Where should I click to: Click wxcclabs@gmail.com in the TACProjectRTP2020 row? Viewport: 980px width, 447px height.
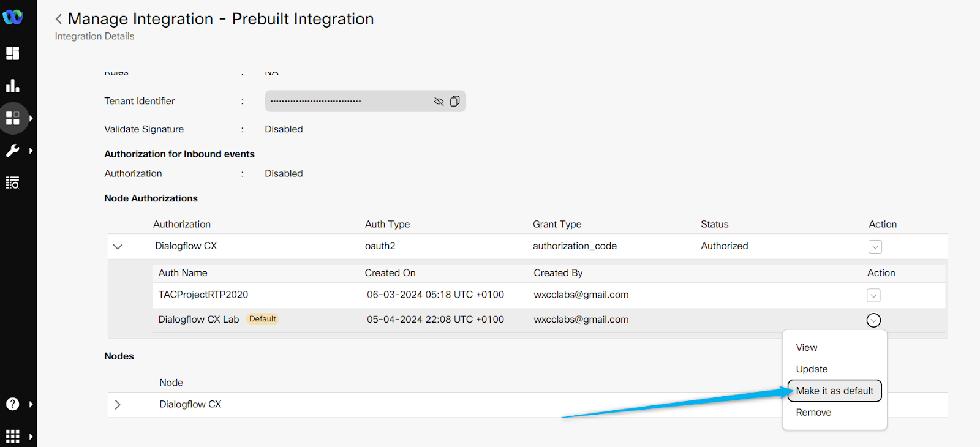581,295
